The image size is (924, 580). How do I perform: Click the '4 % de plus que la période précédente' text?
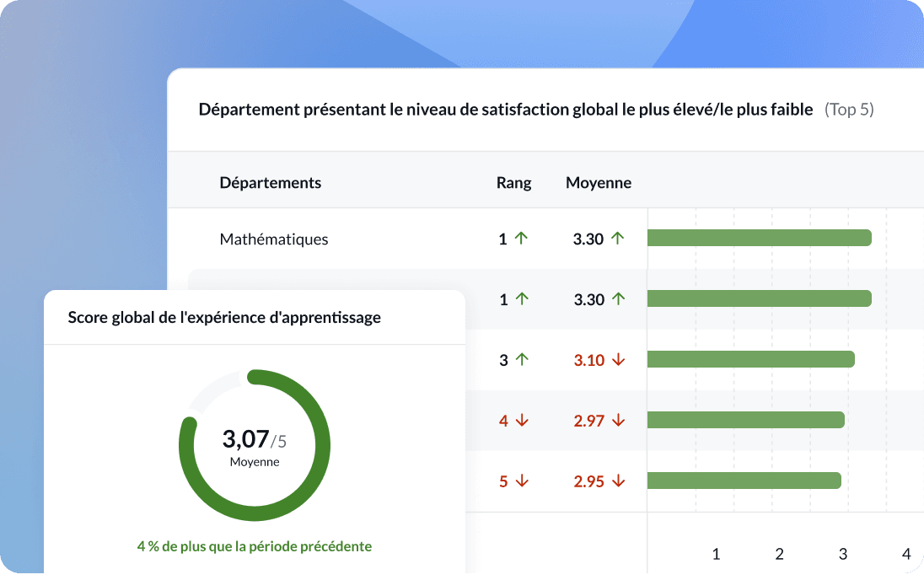(255, 546)
